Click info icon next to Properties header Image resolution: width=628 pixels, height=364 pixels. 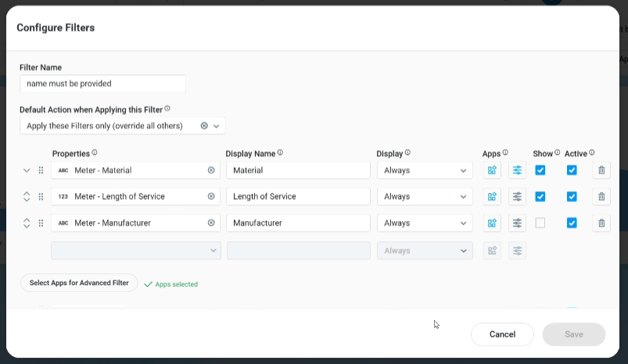pos(95,153)
